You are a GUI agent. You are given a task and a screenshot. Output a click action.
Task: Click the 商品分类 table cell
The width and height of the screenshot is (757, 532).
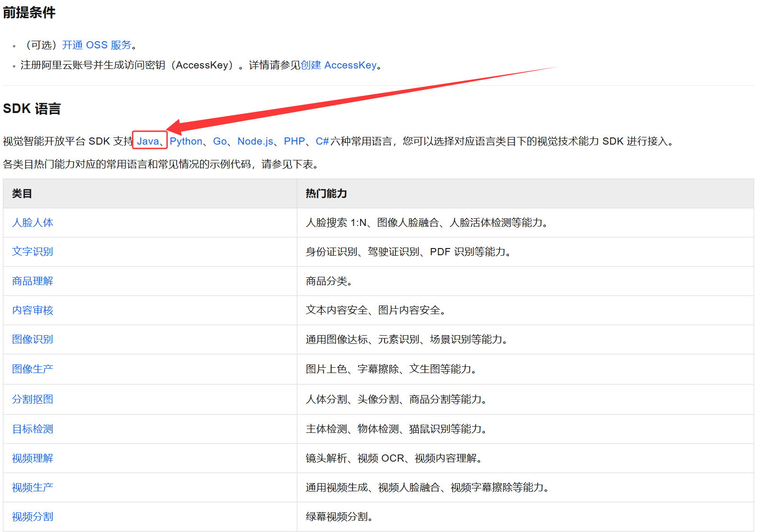(525, 281)
